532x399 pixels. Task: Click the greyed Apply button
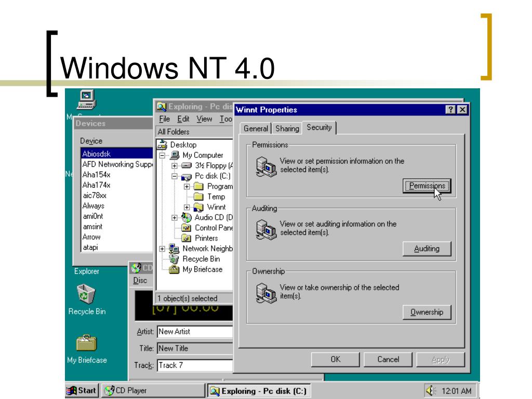[x=441, y=360]
